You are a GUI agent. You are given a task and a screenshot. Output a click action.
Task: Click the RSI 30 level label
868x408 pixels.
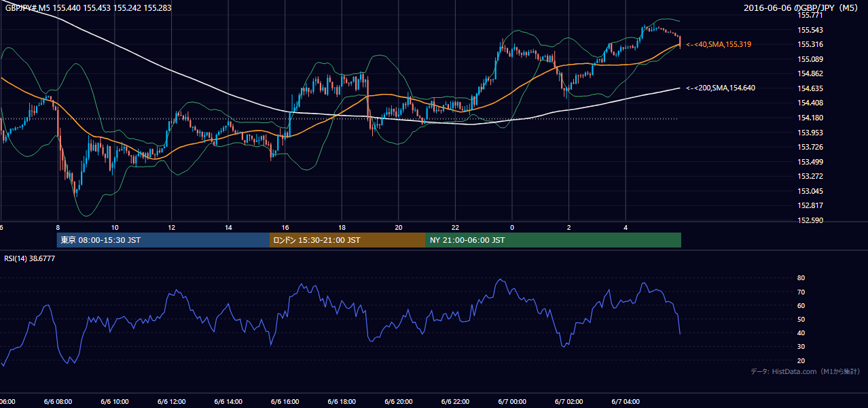click(801, 347)
